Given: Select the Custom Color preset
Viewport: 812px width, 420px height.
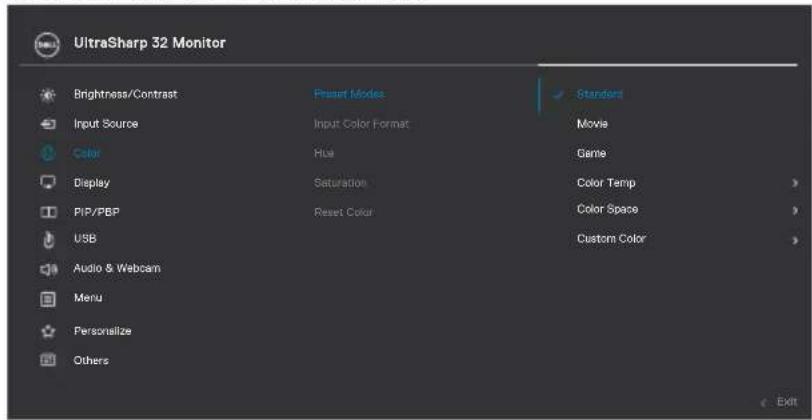Looking at the screenshot, I should click(611, 239).
